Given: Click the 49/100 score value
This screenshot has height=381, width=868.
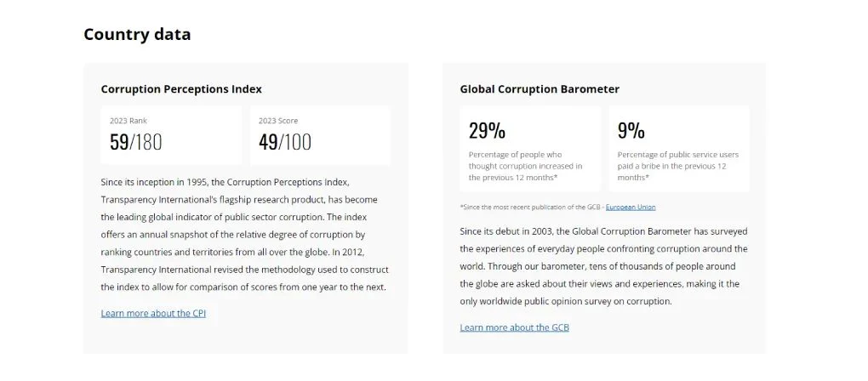Looking at the screenshot, I should (x=285, y=142).
